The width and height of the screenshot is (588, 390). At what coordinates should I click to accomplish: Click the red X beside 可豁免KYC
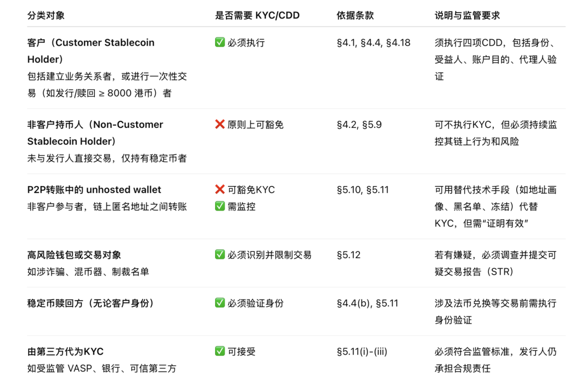tap(220, 190)
